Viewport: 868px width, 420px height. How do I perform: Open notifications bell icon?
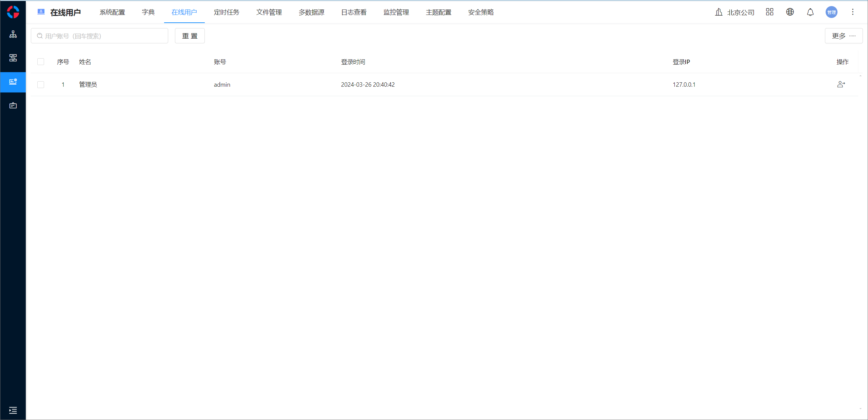810,13
